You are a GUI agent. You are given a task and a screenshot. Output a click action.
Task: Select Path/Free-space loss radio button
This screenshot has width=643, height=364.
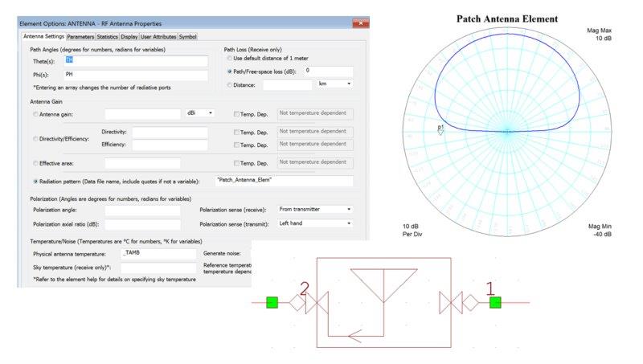click(229, 72)
